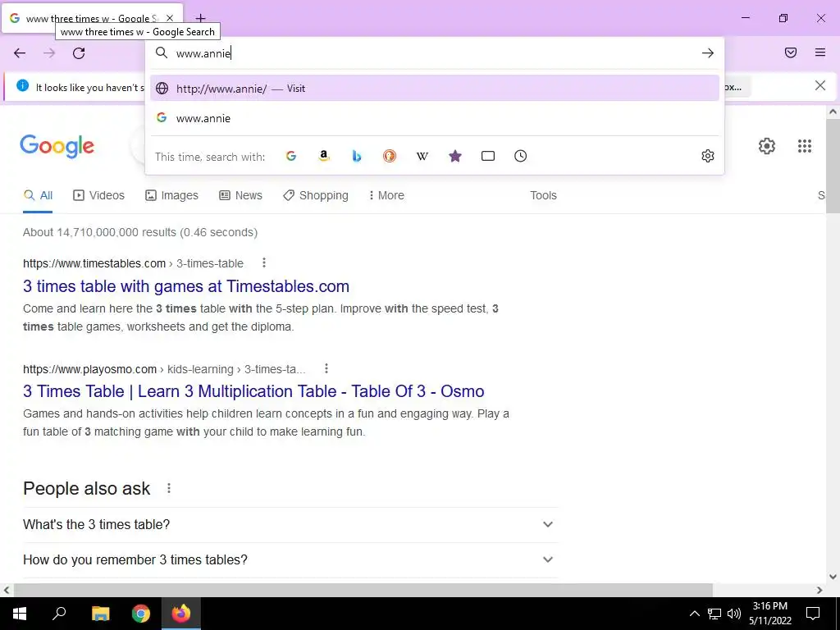The width and height of the screenshot is (840, 630).
Task: Click the vertical scrollbar down arrow
Action: tap(833, 577)
